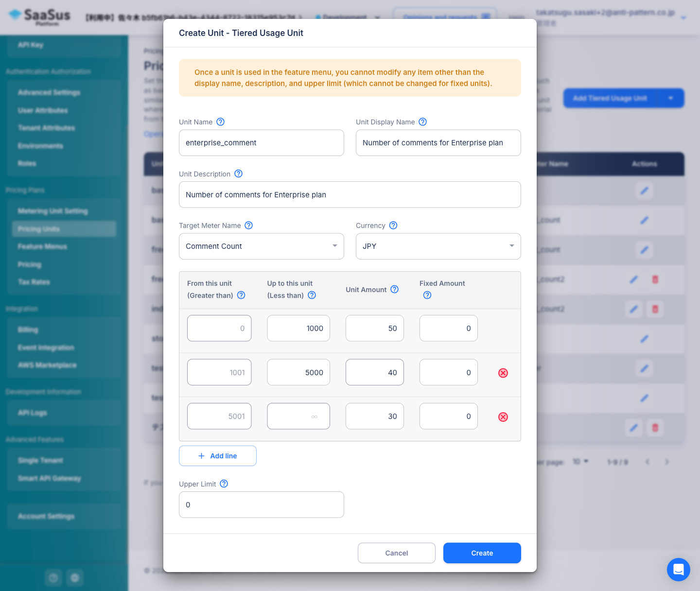
Task: Show Target Meter Name help icon
Action: click(248, 226)
